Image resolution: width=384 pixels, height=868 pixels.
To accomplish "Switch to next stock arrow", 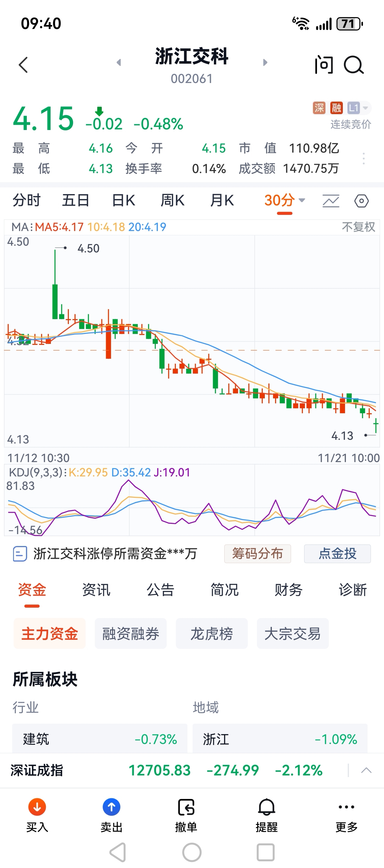I will tap(265, 62).
